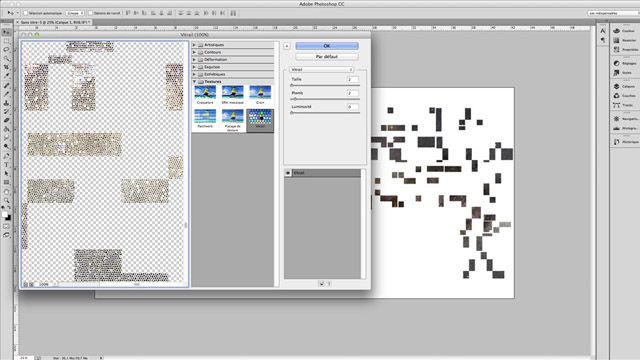Enable the Sélection automatique checkbox
Viewport: 640px width, 360px height.
(x=25, y=13)
